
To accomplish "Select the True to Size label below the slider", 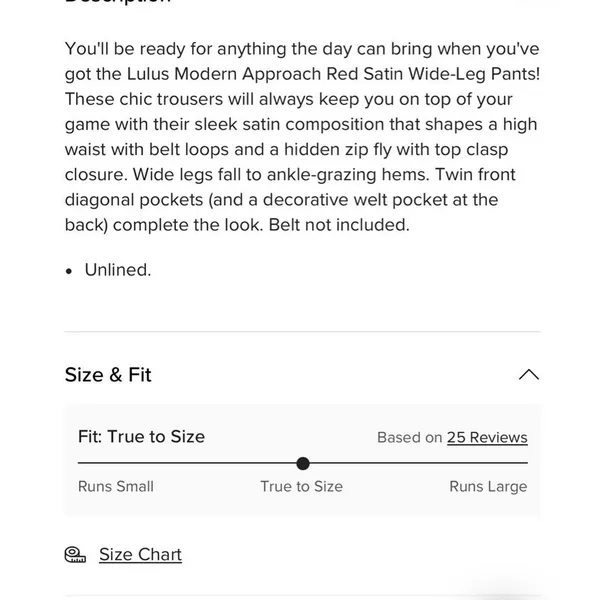I will pos(302,487).
